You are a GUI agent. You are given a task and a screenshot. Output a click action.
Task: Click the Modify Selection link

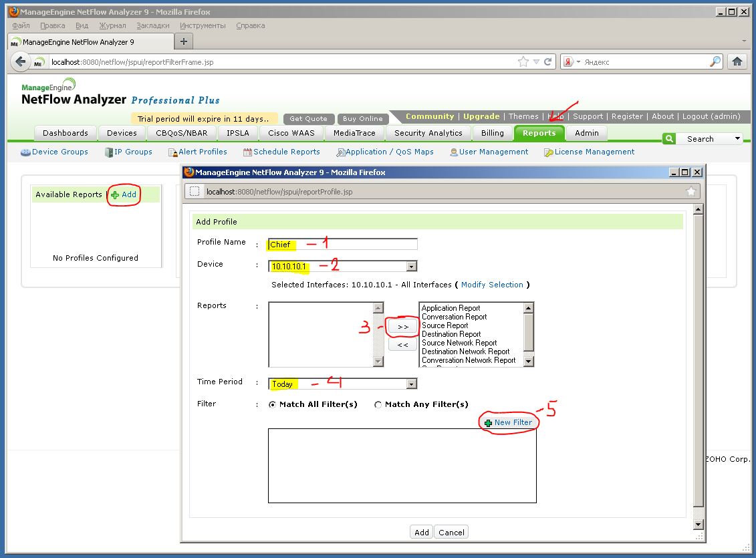(493, 284)
